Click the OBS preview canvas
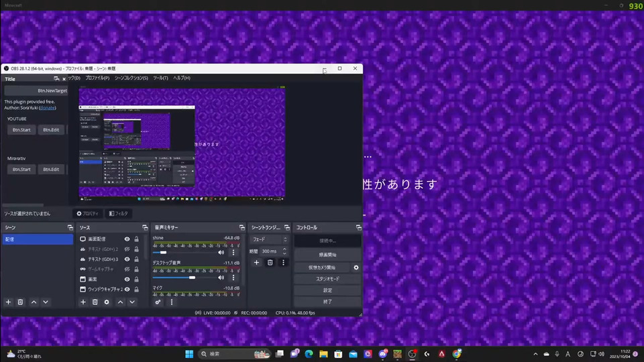Viewport: 644px width, 362px height. tap(182, 143)
